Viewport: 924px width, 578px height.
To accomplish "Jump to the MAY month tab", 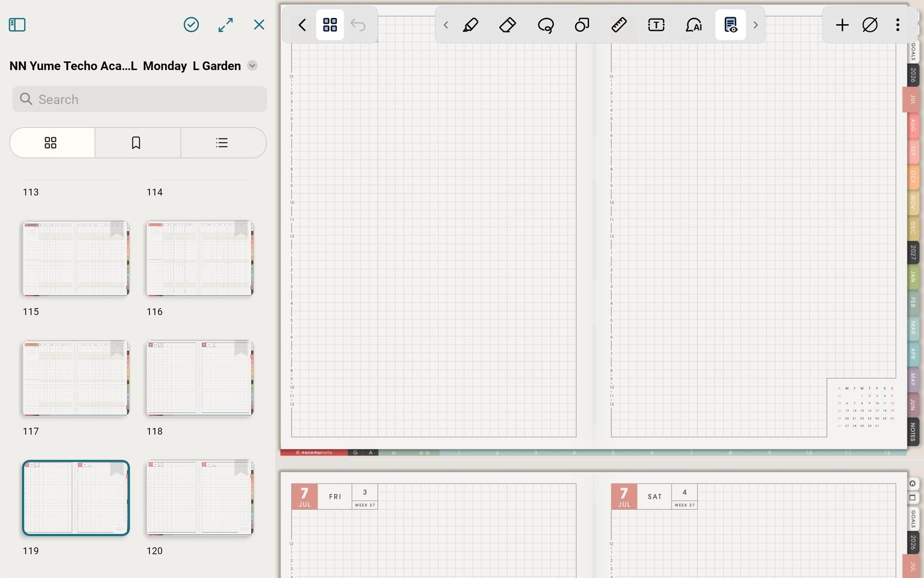I will tap(913, 379).
